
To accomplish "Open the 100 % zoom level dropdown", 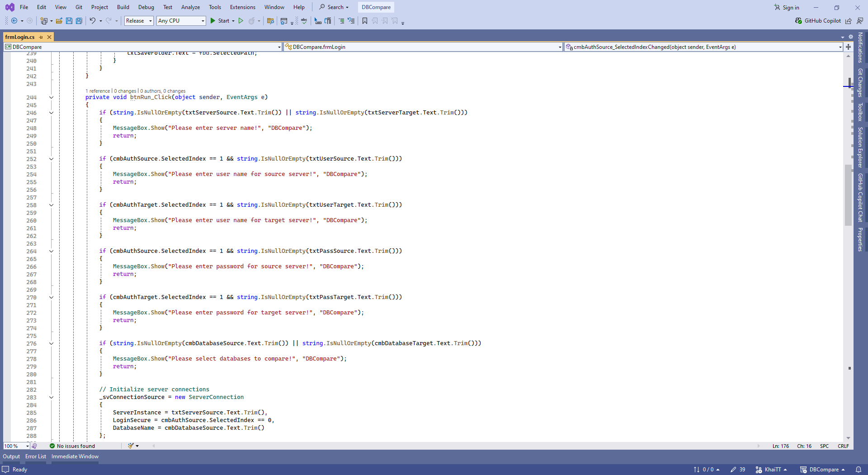I will click(17, 446).
